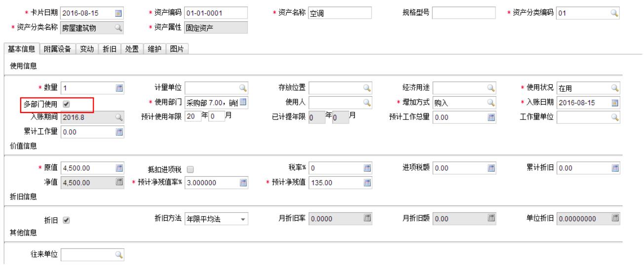Open the 处置 tab
Screen dimensions: 644x266
pos(131,48)
